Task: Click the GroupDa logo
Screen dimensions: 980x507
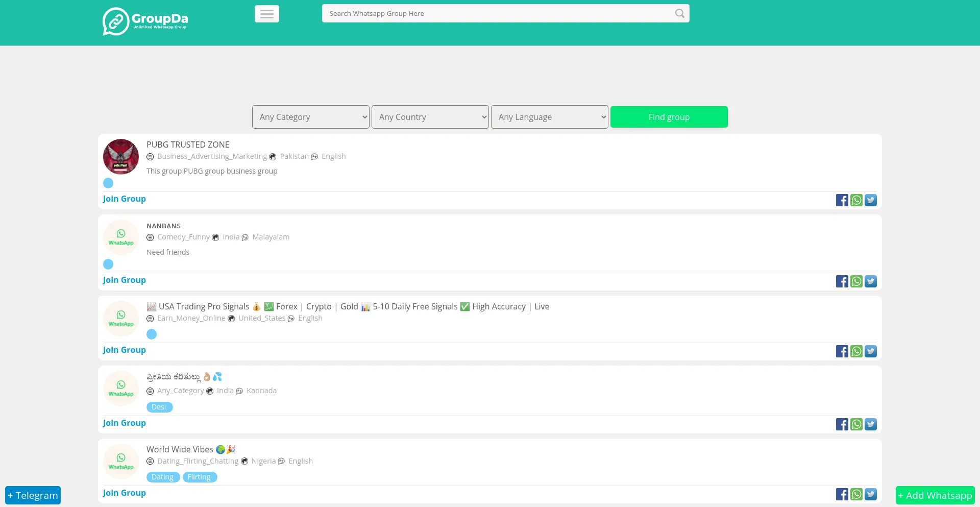Action: [145, 21]
